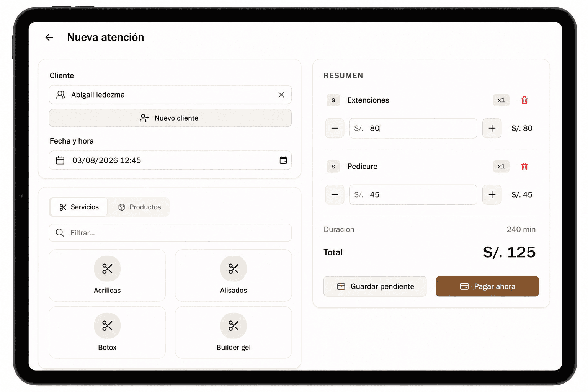
Task: Click the client name field Abigail ledezma
Action: pyautogui.click(x=170, y=95)
